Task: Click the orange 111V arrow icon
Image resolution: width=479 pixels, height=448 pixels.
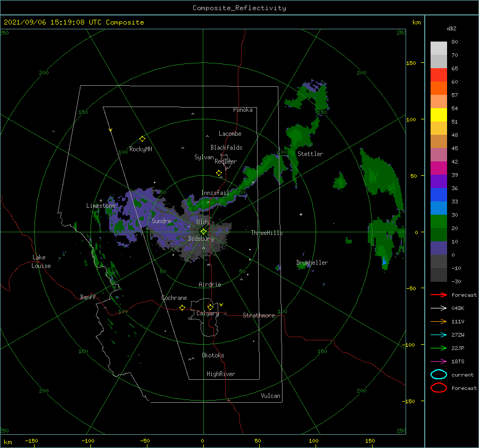Action: point(439,321)
